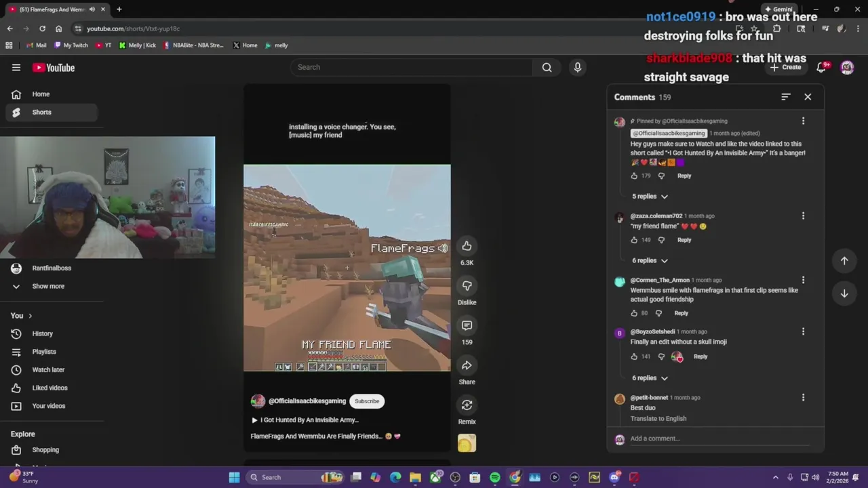Viewport: 868px width, 488px height.
Task: Dislike the FlameFrags short
Action: (467, 286)
